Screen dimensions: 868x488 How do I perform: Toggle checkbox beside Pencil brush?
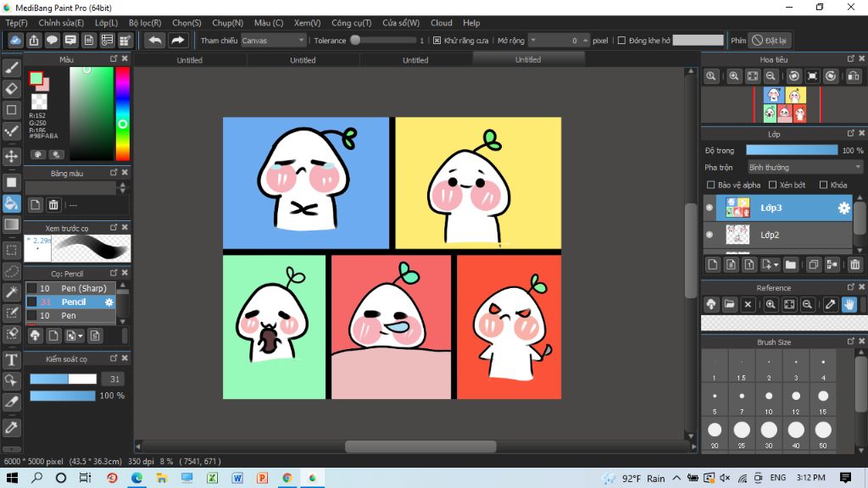click(x=32, y=302)
